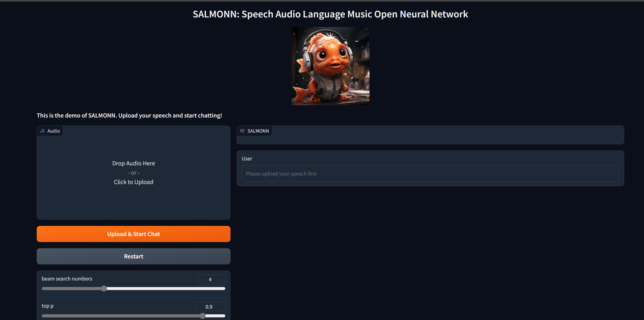Start the chat with Upload & Start Chat
This screenshot has width=644, height=320.
133,234
